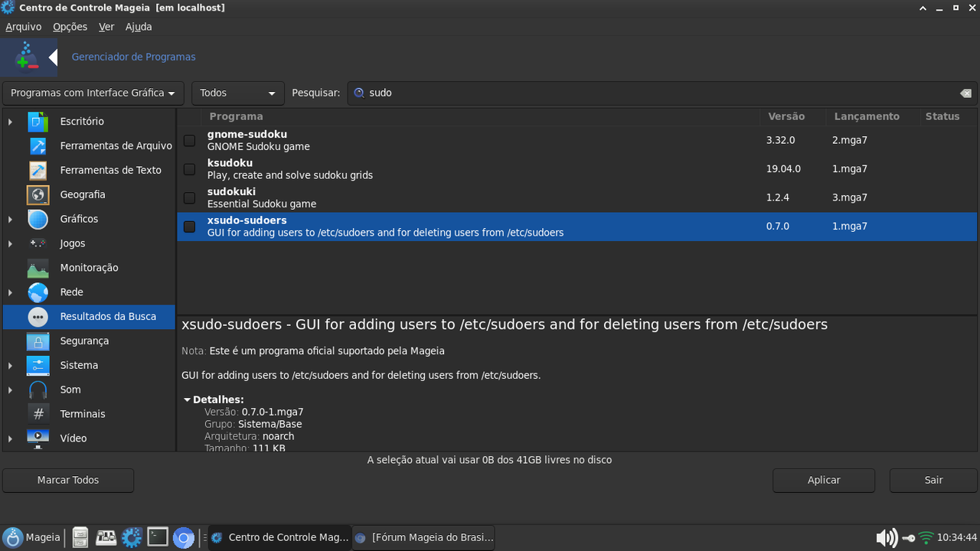Click the taskbar clock
The height and width of the screenshot is (551, 980).
click(957, 538)
